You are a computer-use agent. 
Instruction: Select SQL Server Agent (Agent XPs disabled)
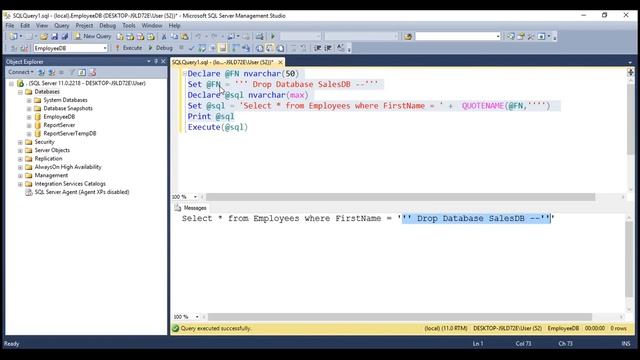point(82,192)
